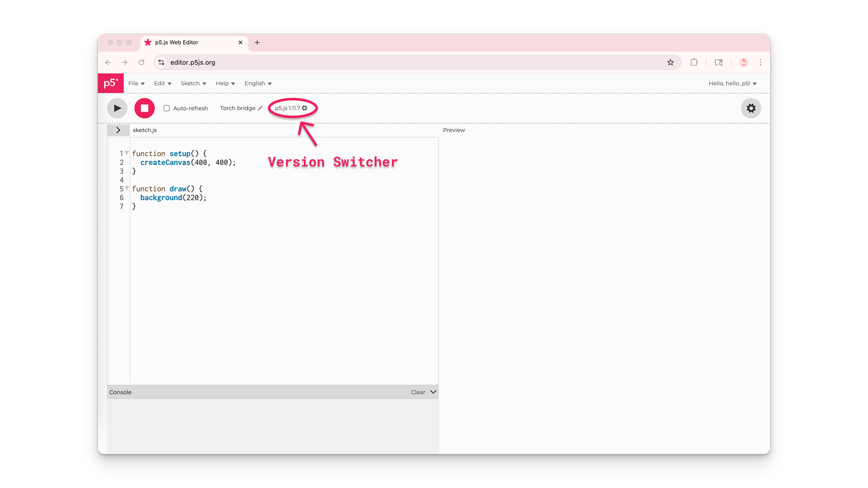This screenshot has height=488, width=868.
Task: Enable the Auto-refresh checkbox
Action: pos(167,108)
